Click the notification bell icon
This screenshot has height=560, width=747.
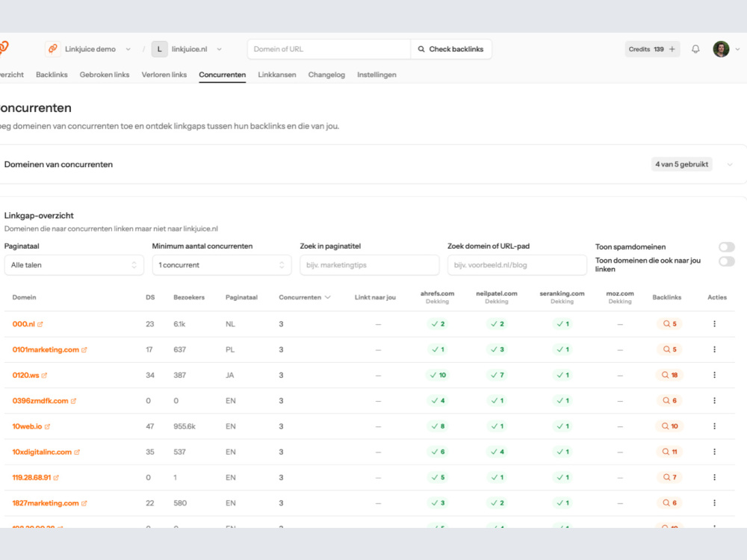pyautogui.click(x=695, y=49)
